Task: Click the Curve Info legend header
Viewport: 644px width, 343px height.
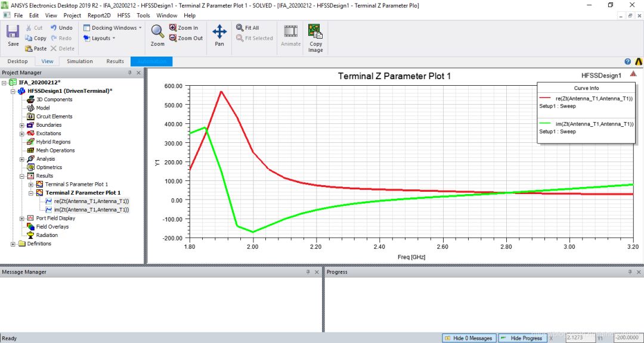Action: click(586, 88)
